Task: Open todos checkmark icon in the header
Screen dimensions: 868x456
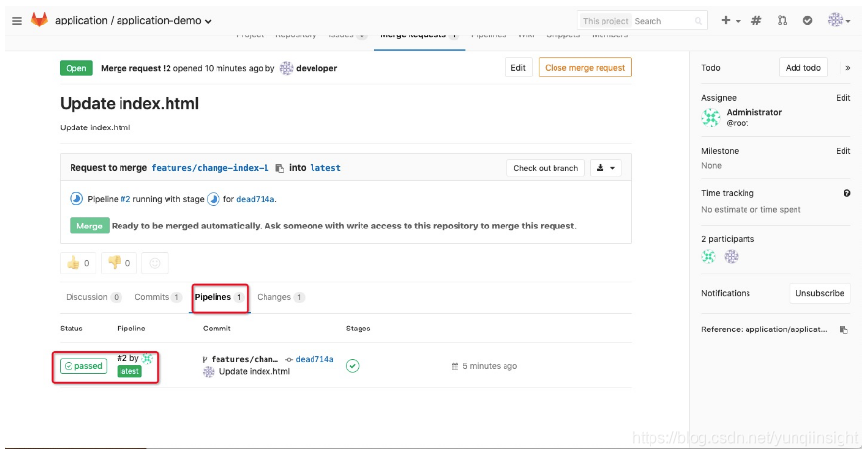Action: click(807, 20)
